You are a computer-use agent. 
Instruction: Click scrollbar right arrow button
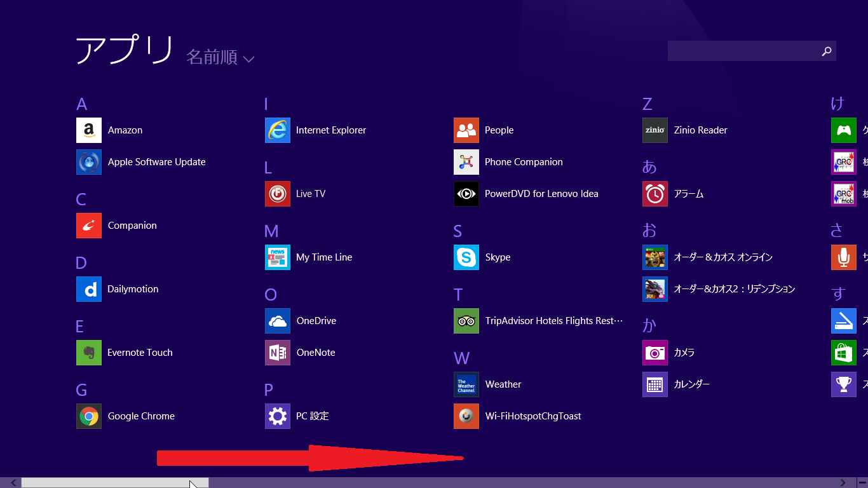tap(843, 483)
